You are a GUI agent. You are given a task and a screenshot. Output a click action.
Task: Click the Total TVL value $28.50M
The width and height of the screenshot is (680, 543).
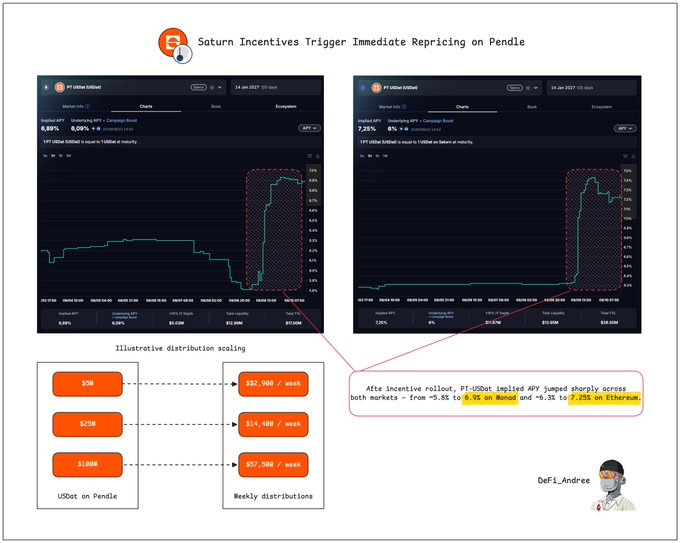[x=609, y=323]
